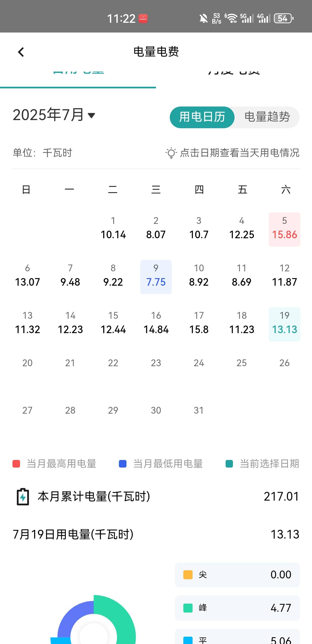This screenshot has height=644, width=312.
Task: Tap the 六 Saturday column header
Action: (286, 189)
